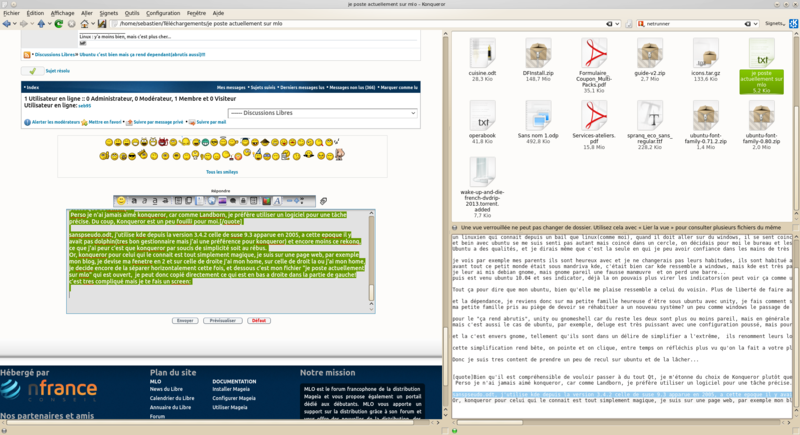
Task: Apply underline formatting in the reply editor
Action: [x=155, y=201]
